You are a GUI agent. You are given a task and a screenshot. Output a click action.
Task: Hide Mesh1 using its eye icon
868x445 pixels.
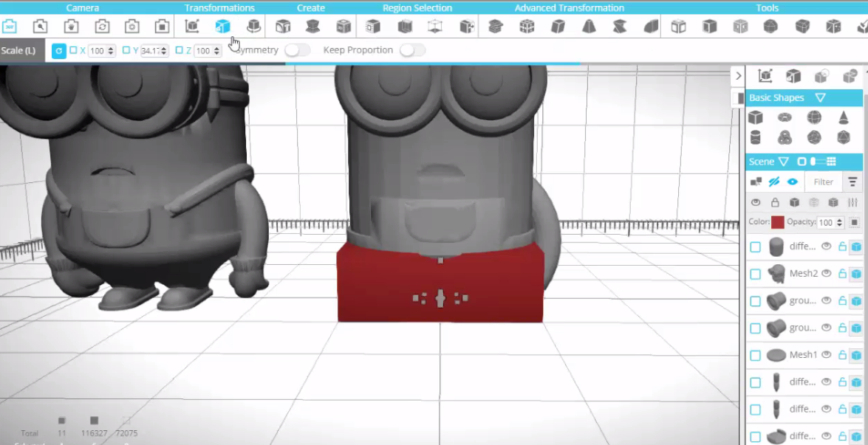(827, 354)
